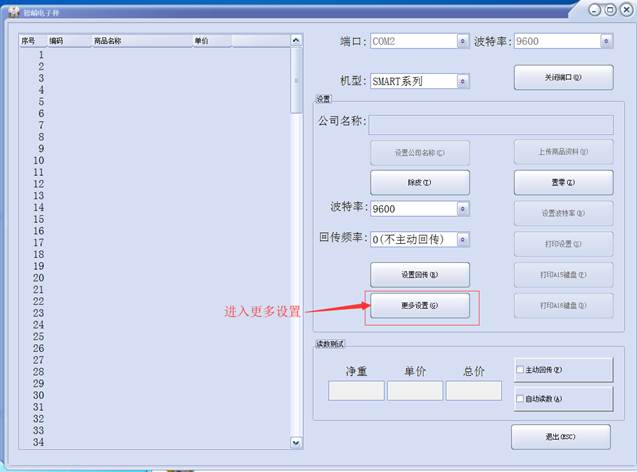Click the 打印A18键盘 button
The image size is (637, 472).
[x=563, y=305]
